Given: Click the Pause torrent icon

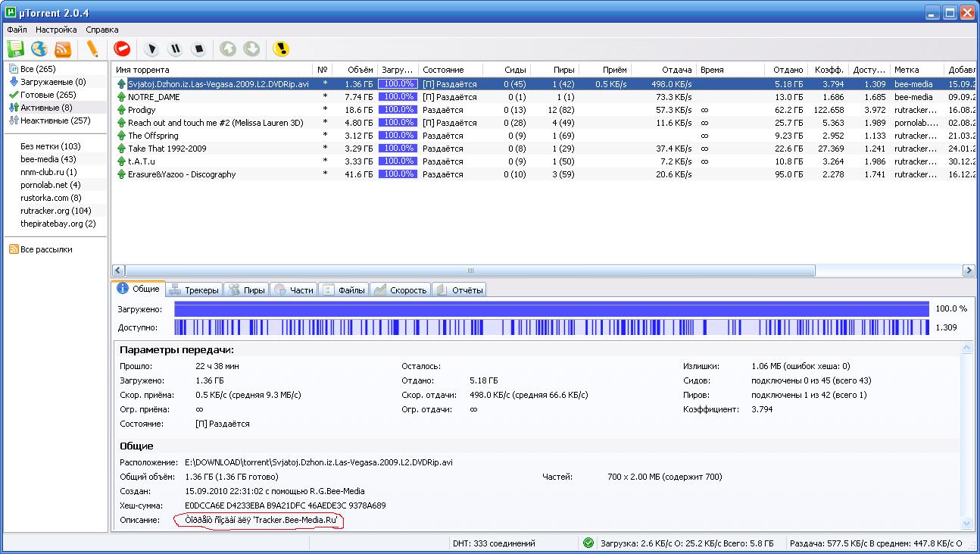Looking at the screenshot, I should (x=175, y=49).
